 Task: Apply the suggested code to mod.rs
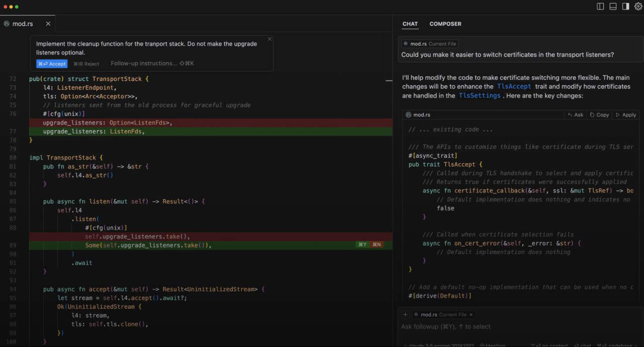pyautogui.click(x=626, y=115)
